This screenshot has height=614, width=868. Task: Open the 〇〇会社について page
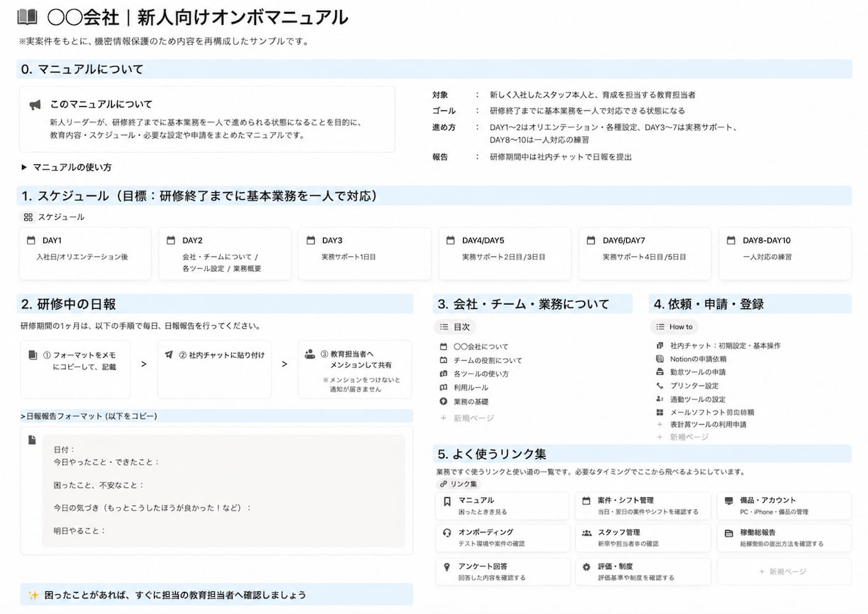pos(481,347)
